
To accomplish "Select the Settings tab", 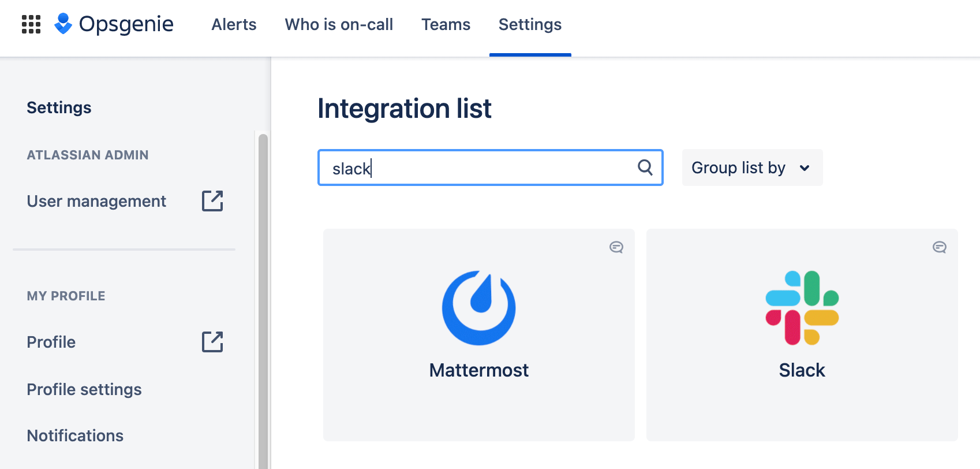I will coord(530,25).
